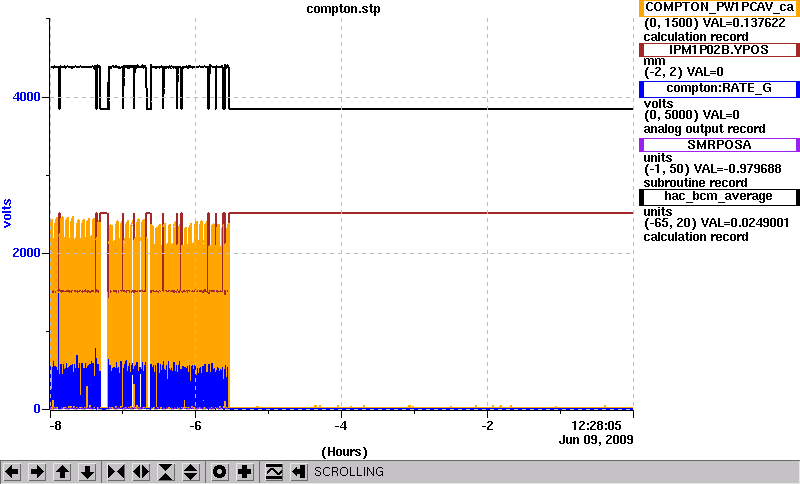Image resolution: width=800 pixels, height=484 pixels.
Task: Click the 4000 y-axis tick label
Action: (27, 97)
